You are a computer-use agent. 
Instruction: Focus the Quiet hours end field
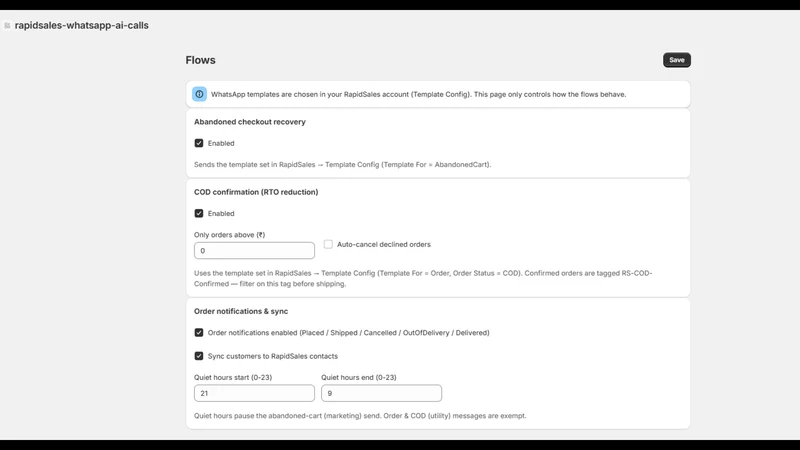(x=381, y=393)
